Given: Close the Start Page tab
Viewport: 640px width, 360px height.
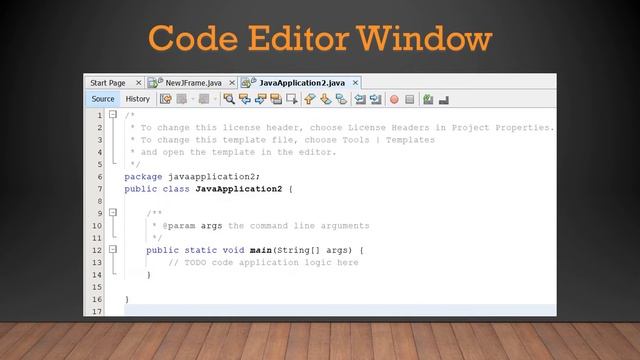Looking at the screenshot, I should [138, 83].
